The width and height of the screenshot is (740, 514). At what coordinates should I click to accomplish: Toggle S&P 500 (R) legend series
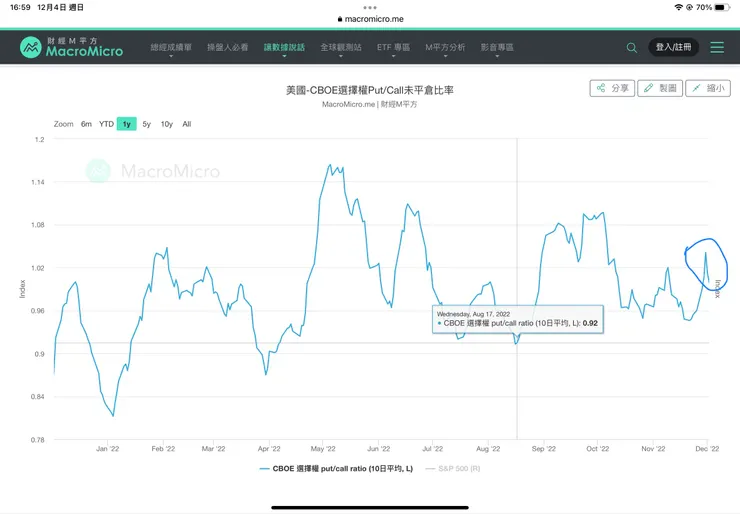453,469
